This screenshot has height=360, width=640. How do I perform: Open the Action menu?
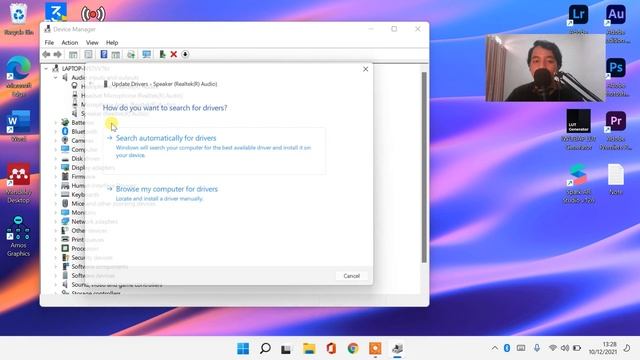pos(70,42)
